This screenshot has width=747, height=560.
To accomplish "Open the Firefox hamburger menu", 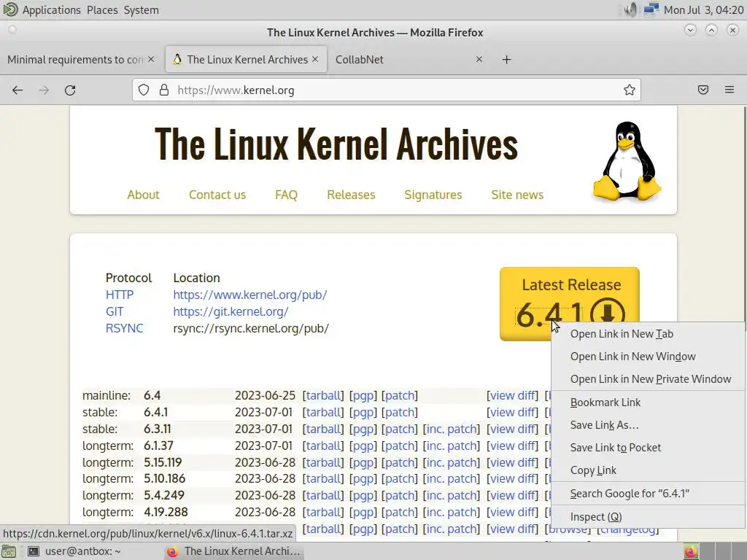I will click(729, 90).
